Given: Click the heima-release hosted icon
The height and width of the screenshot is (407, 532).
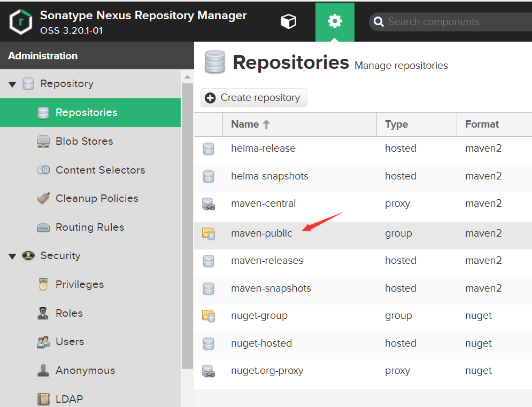Looking at the screenshot, I should pyautogui.click(x=209, y=149).
